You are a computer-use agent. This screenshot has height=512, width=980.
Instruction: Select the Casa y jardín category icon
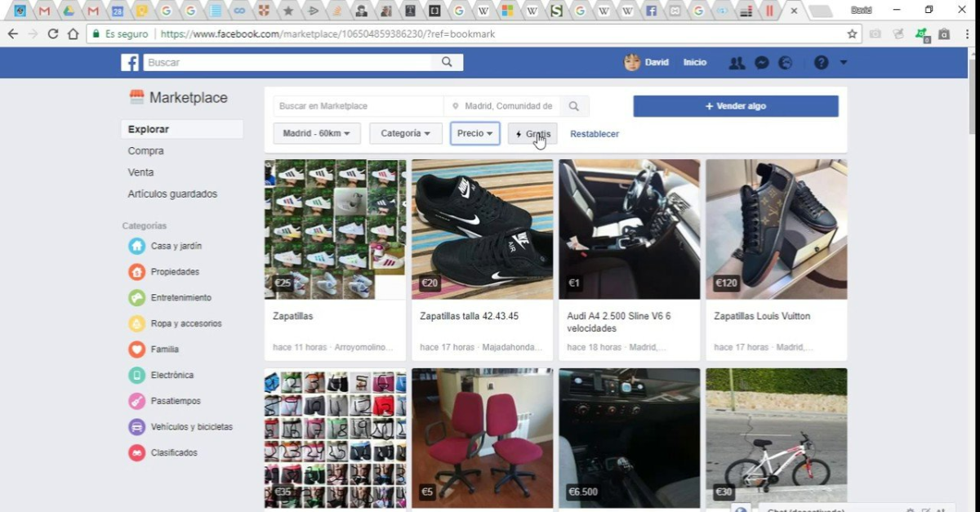coord(137,246)
